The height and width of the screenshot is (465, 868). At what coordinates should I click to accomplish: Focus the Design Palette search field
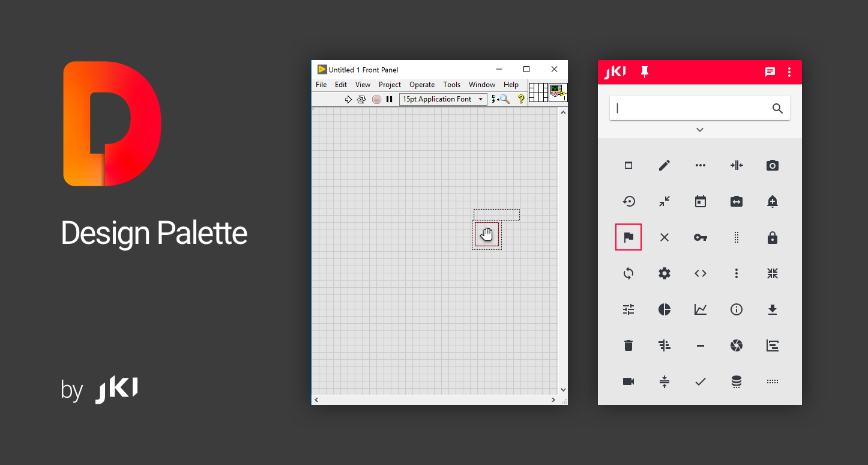pos(700,108)
